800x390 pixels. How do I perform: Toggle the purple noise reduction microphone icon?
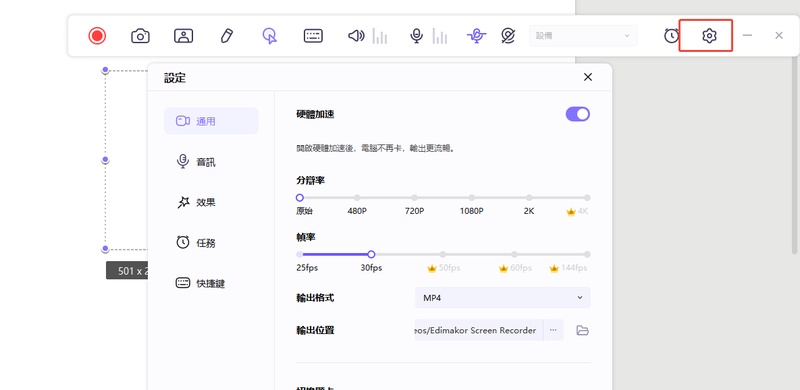tap(477, 36)
